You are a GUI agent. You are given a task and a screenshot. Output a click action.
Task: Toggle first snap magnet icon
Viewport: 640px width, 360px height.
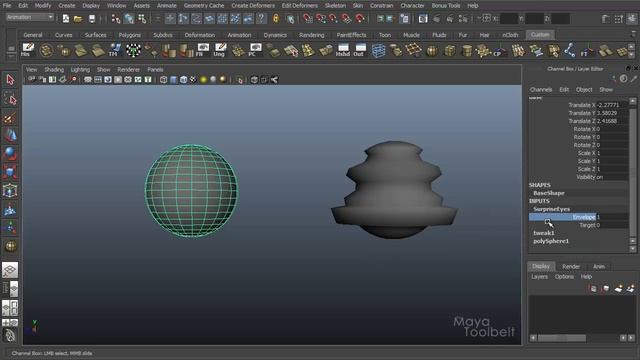[307, 18]
